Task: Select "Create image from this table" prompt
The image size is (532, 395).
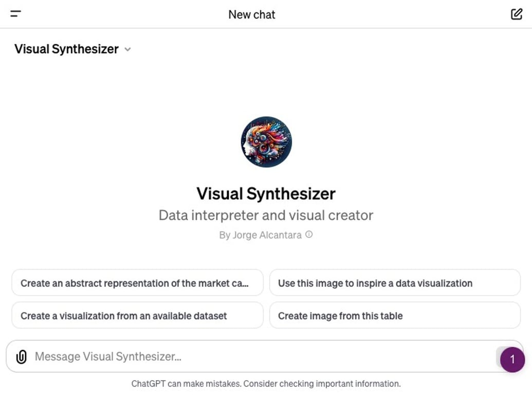Action: click(394, 316)
